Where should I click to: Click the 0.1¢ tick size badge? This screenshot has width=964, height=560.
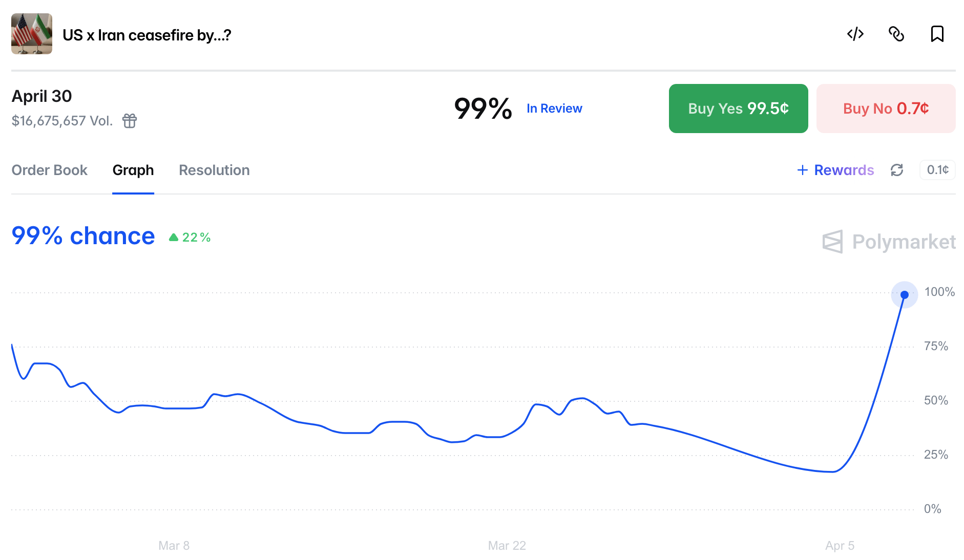937,170
